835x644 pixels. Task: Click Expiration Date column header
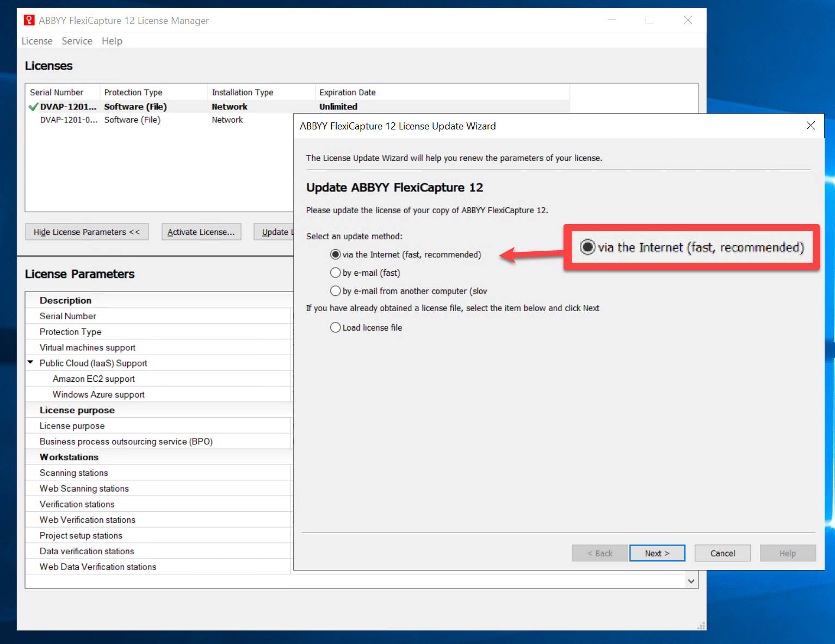(442, 92)
